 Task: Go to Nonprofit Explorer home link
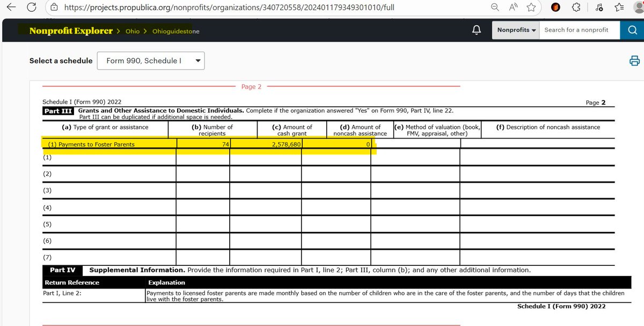coord(71,31)
